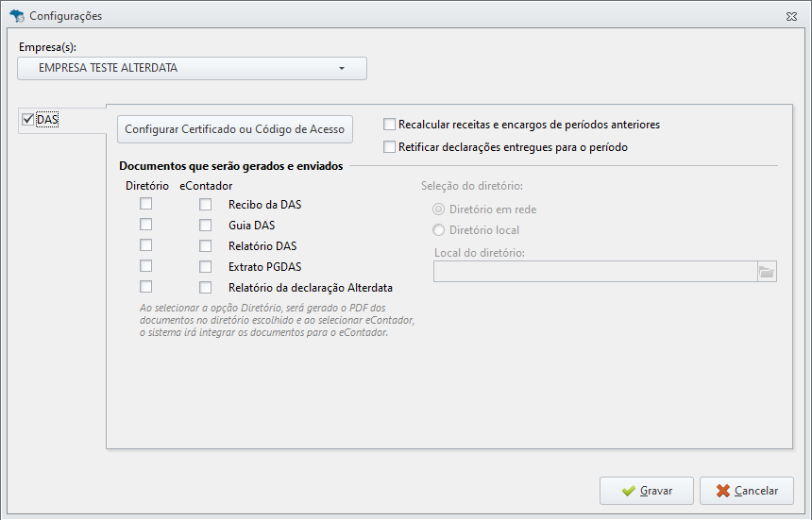The width and height of the screenshot is (812, 520).
Task: Check eContador box for Relatório DAS
Action: click(206, 245)
